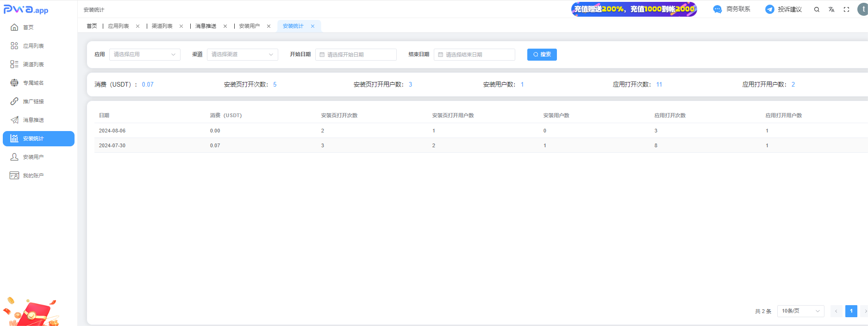868x326 pixels.
Task: Click the 开始日期 date input field
Action: tap(356, 55)
